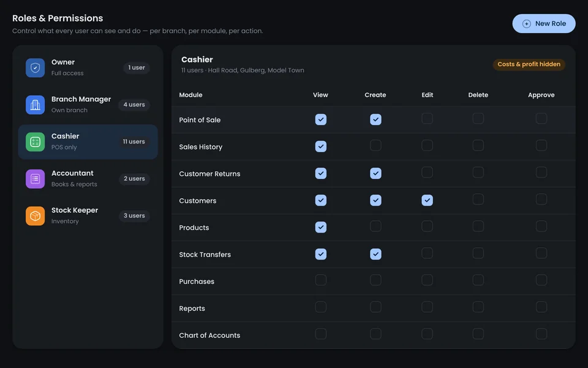Enable Approve for Stock Transfers
The width and height of the screenshot is (588, 368).
pos(541,253)
